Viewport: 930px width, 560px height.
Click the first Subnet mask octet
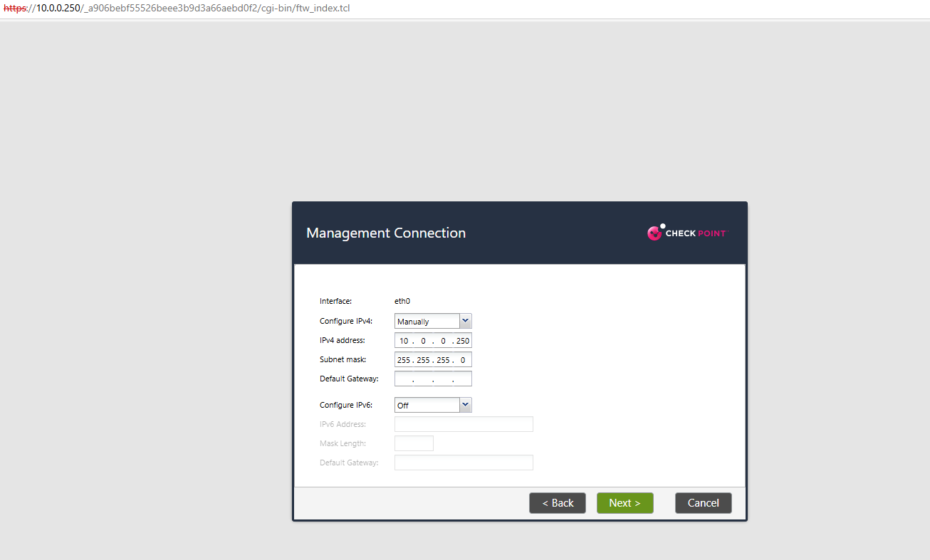click(x=404, y=360)
